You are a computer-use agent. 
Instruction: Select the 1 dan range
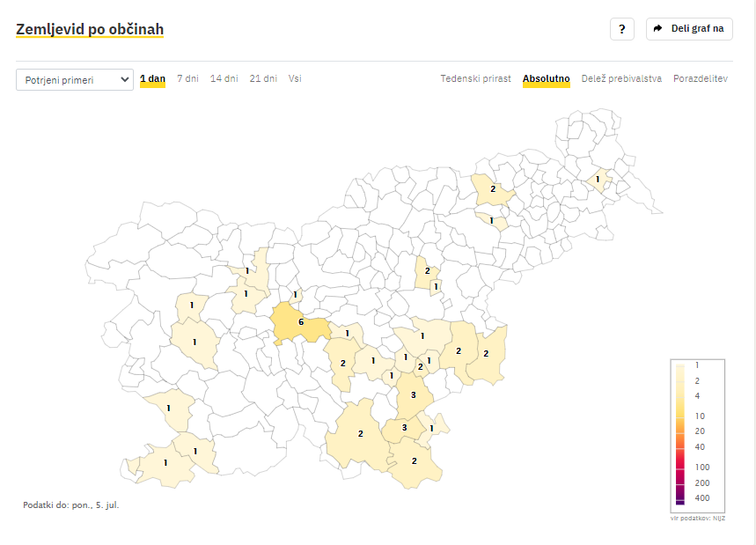152,78
